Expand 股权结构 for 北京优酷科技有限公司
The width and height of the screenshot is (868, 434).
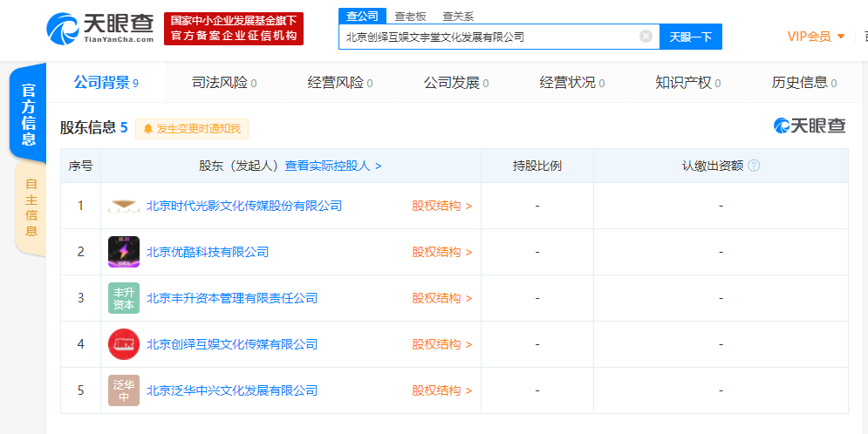441,252
